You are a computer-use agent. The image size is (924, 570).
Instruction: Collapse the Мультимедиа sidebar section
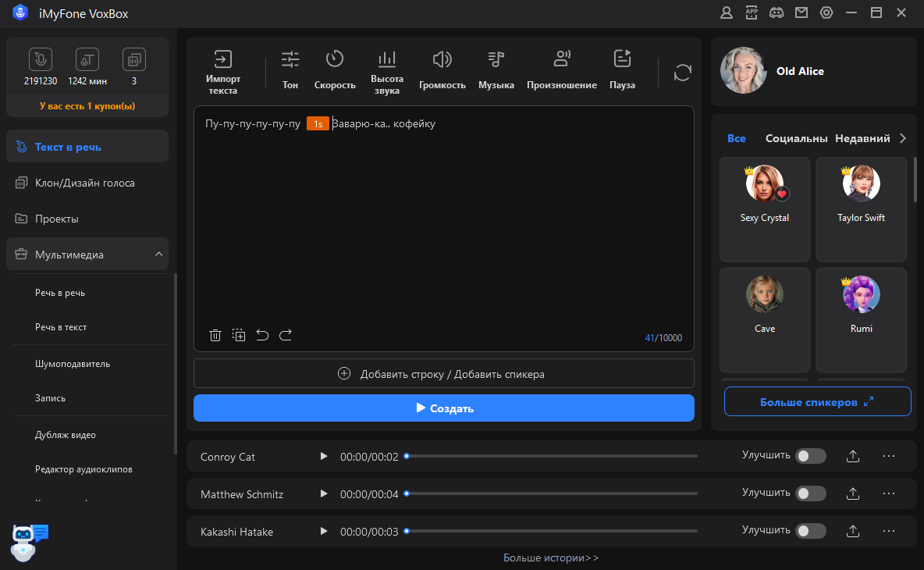pyautogui.click(x=158, y=255)
